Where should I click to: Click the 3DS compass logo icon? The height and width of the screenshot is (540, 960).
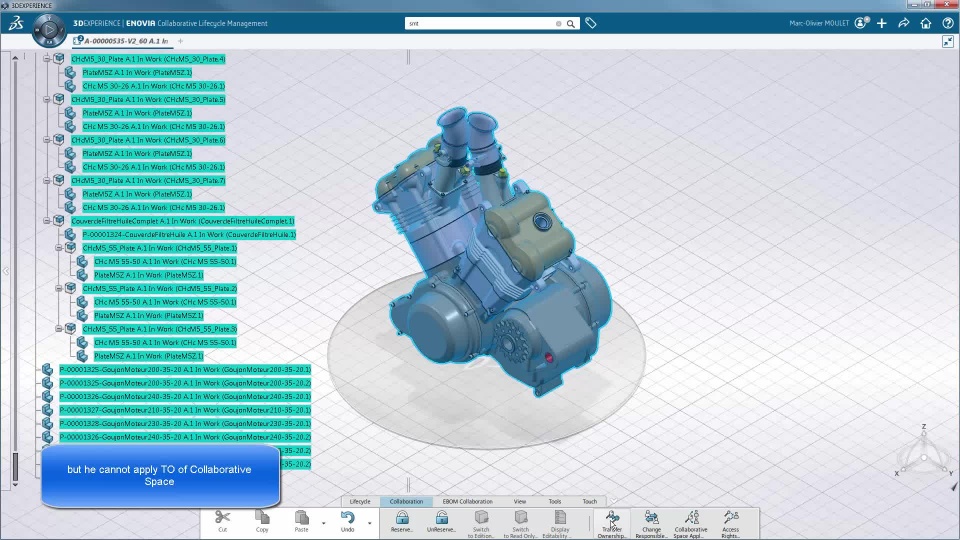click(16, 23)
